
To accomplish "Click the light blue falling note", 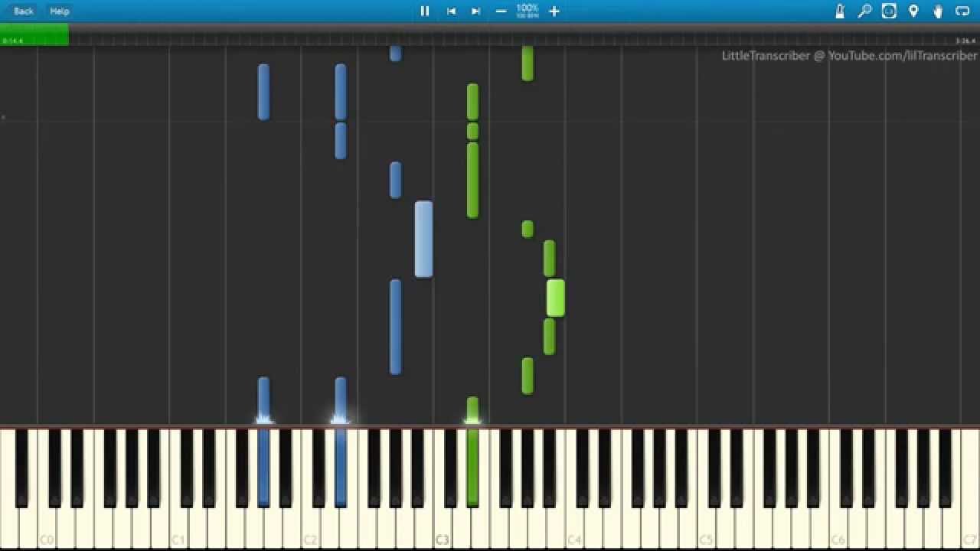I will pos(423,239).
